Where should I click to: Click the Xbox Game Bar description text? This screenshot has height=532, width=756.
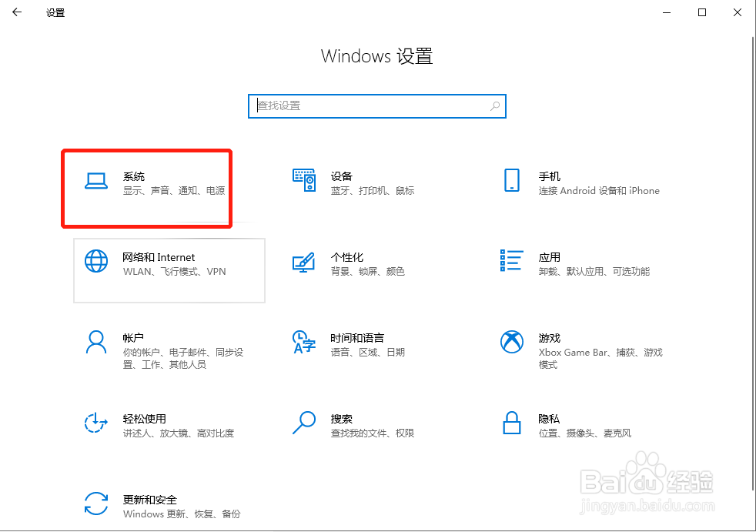(x=600, y=358)
